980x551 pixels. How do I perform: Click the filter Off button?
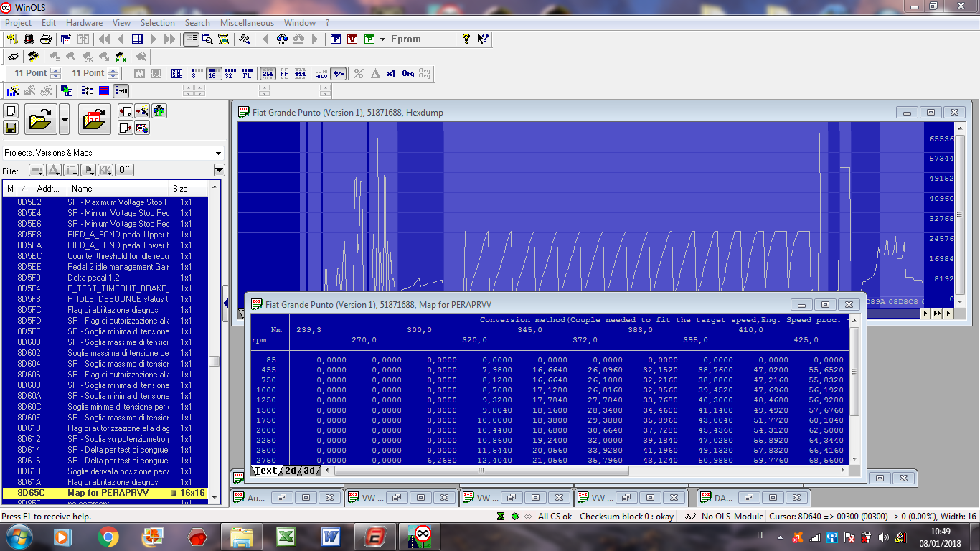(124, 170)
